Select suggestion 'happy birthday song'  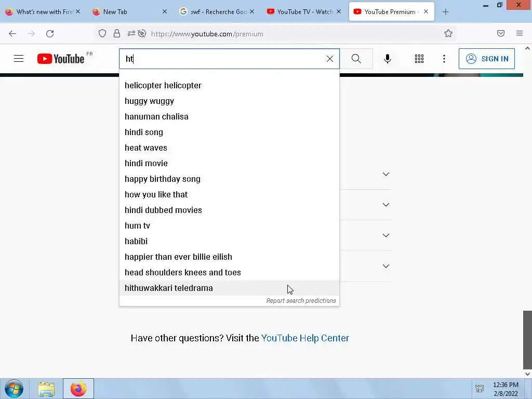click(229, 179)
